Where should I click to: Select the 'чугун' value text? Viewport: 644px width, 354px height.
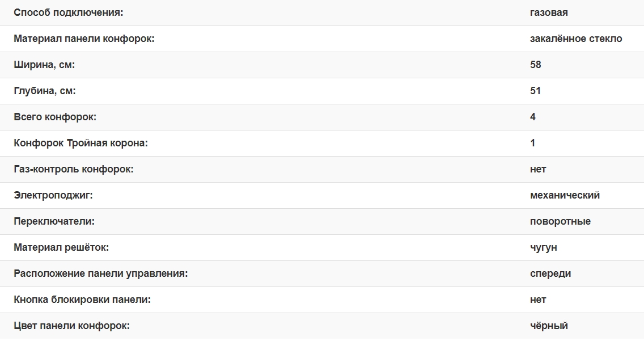coord(544,247)
